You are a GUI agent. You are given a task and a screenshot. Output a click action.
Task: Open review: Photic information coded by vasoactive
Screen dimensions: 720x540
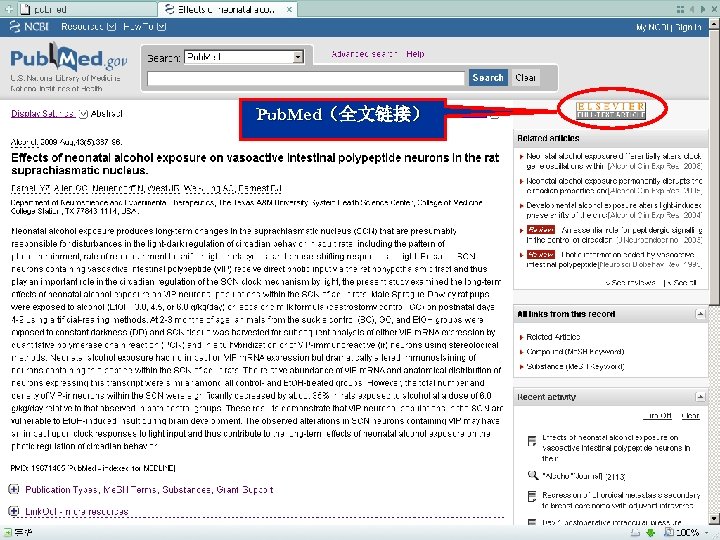tap(613, 259)
